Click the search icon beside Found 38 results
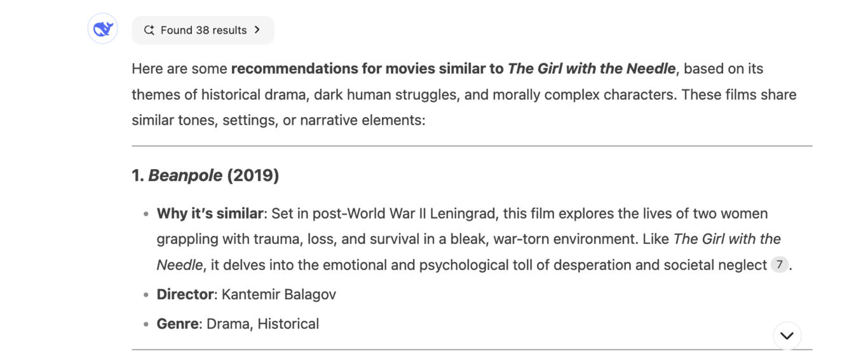 (149, 30)
